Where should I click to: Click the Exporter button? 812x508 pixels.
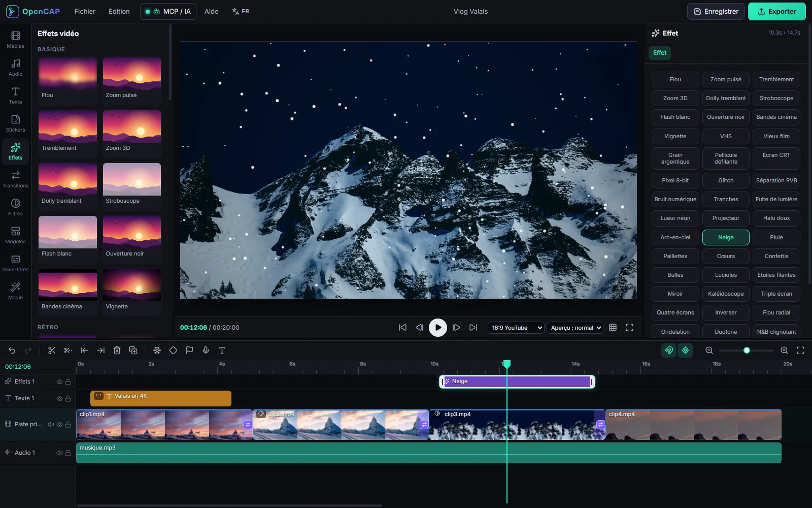[x=777, y=11]
